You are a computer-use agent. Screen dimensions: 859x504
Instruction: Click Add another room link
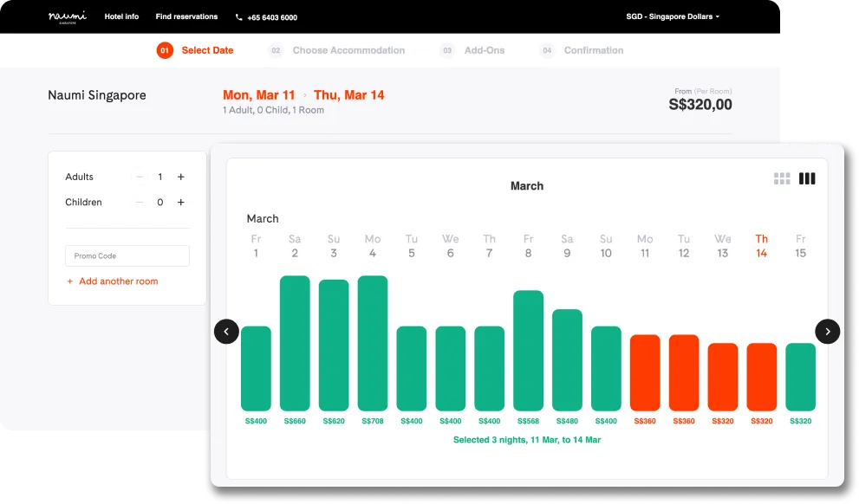pyautogui.click(x=113, y=281)
